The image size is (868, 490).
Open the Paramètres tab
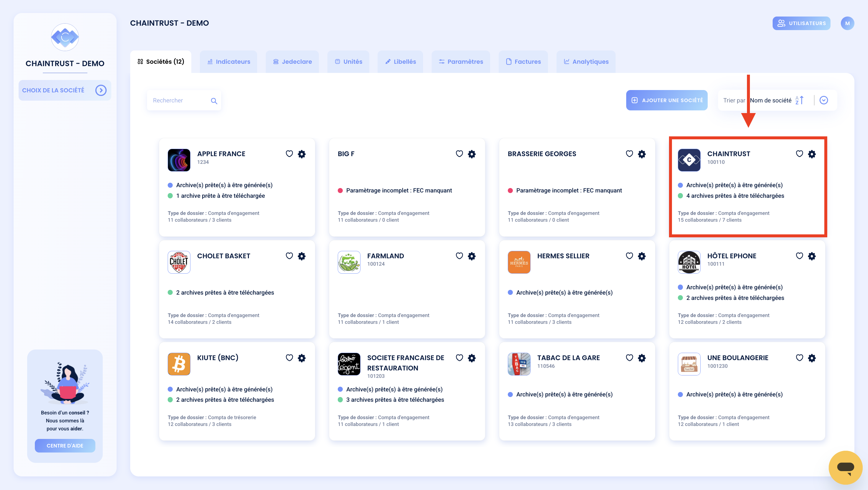(461, 62)
